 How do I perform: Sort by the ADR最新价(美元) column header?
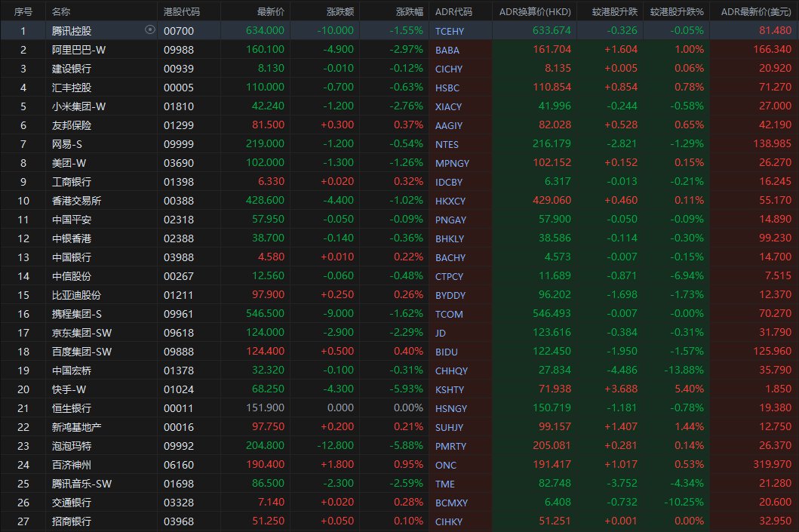pyautogui.click(x=756, y=11)
